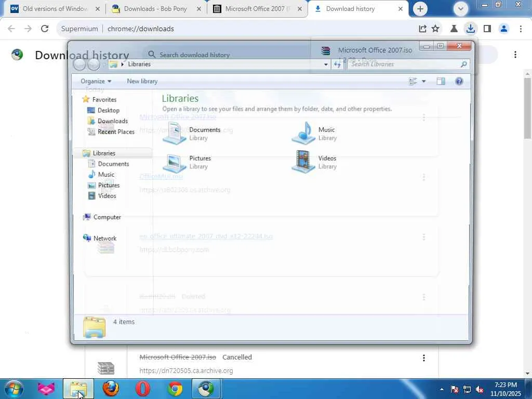Open the flask experiments icon in toolbar

coord(454,29)
